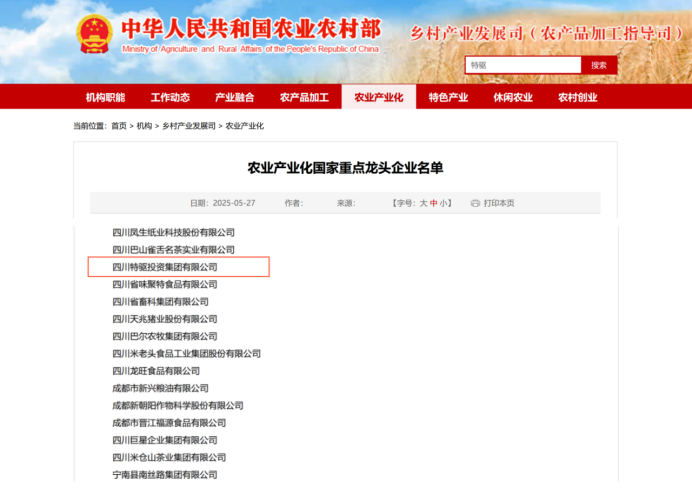The width and height of the screenshot is (692, 488).
Task: Click list entry 四川天兆猪业股份有限公司
Action: point(165,319)
